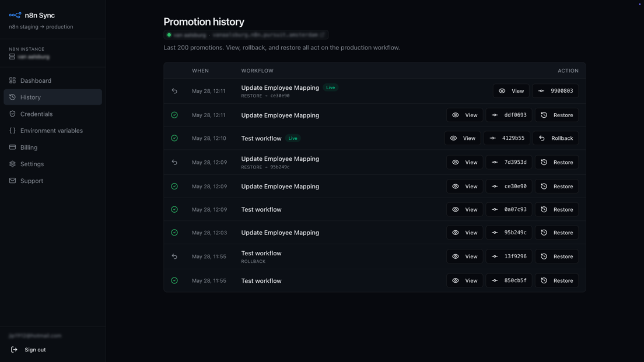Viewport: 644px width, 362px height.
Task: Navigate to Billing
Action: (52, 147)
